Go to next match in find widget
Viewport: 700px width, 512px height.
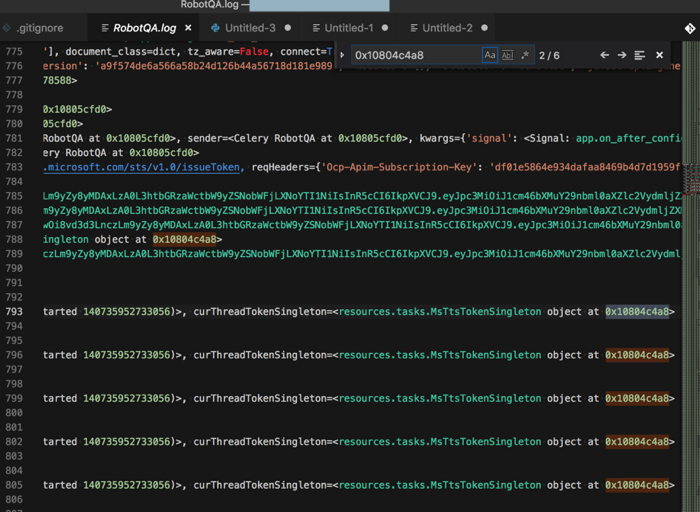point(622,55)
